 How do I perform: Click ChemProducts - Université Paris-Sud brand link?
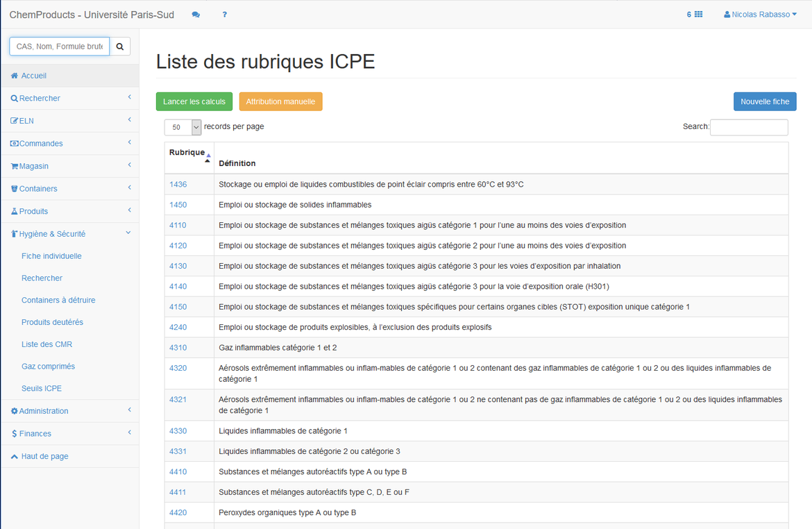point(92,15)
